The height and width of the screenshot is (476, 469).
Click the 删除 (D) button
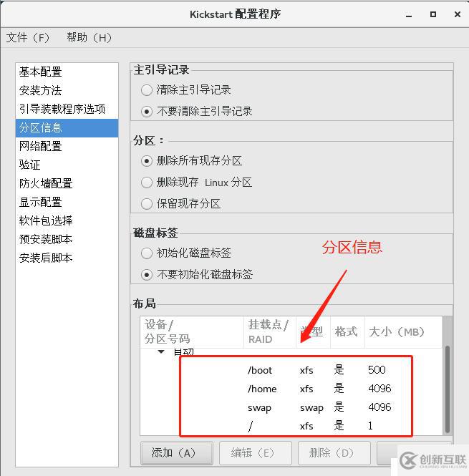click(x=334, y=453)
